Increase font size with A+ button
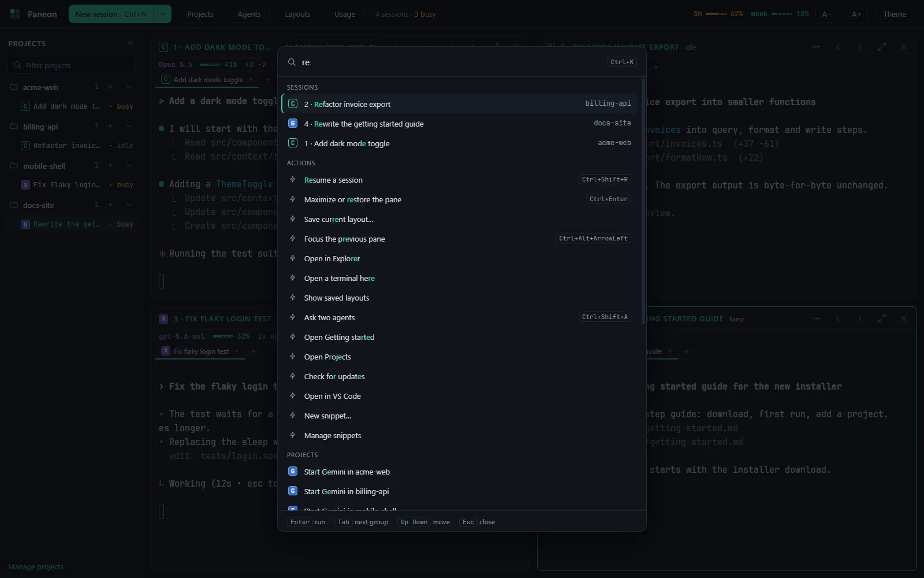The image size is (924, 578). click(x=856, y=14)
